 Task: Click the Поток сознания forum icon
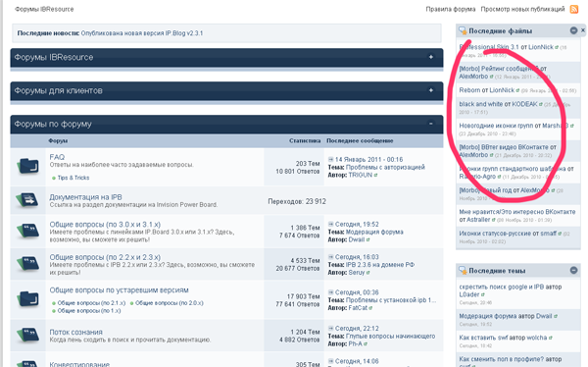[27, 335]
